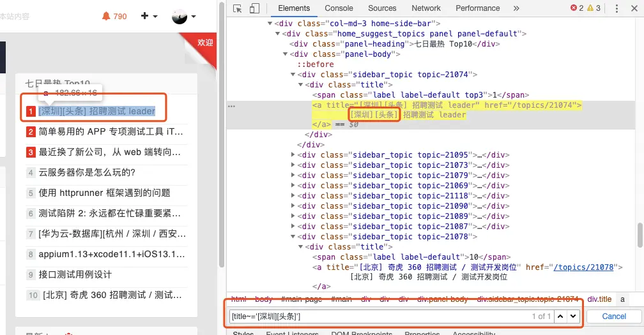The width and height of the screenshot is (644, 335).
Task: Expand sidebar_topic topic-21087 node
Action: click(x=293, y=227)
